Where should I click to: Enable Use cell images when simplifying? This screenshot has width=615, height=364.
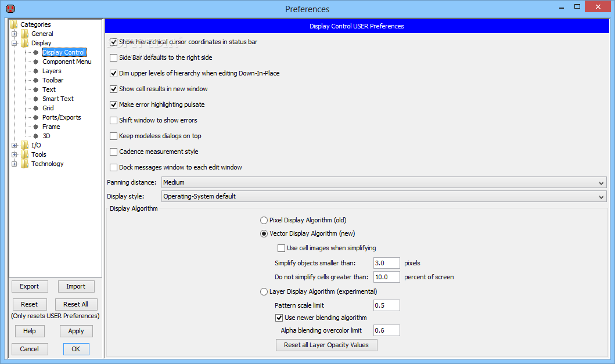click(x=281, y=248)
